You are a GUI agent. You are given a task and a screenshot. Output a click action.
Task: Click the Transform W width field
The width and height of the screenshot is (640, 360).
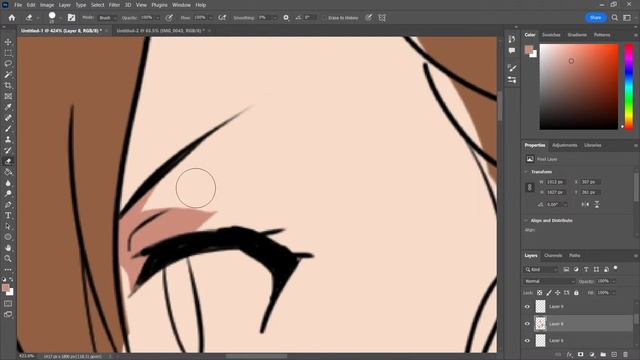556,182
